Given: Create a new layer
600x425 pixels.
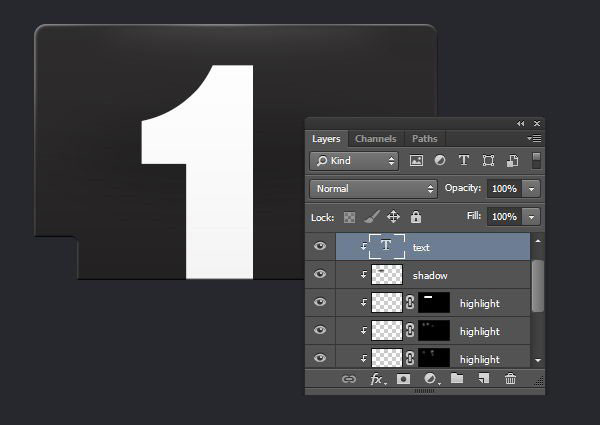Looking at the screenshot, I should [484, 378].
